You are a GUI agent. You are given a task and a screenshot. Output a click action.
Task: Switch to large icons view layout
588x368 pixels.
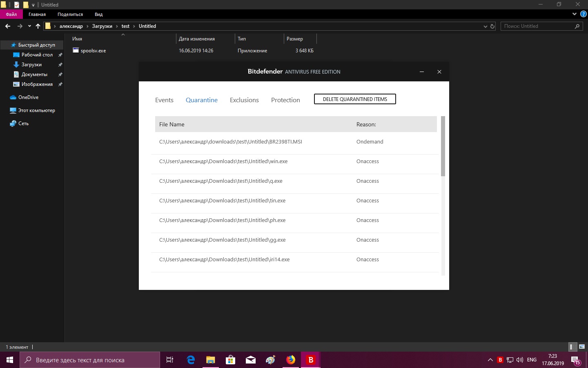click(x=581, y=347)
